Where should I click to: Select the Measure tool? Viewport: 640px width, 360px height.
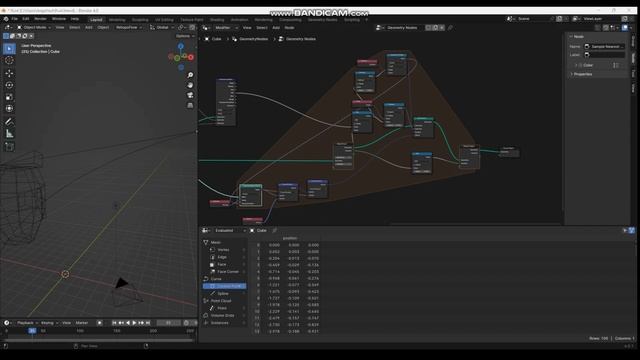click(9, 133)
